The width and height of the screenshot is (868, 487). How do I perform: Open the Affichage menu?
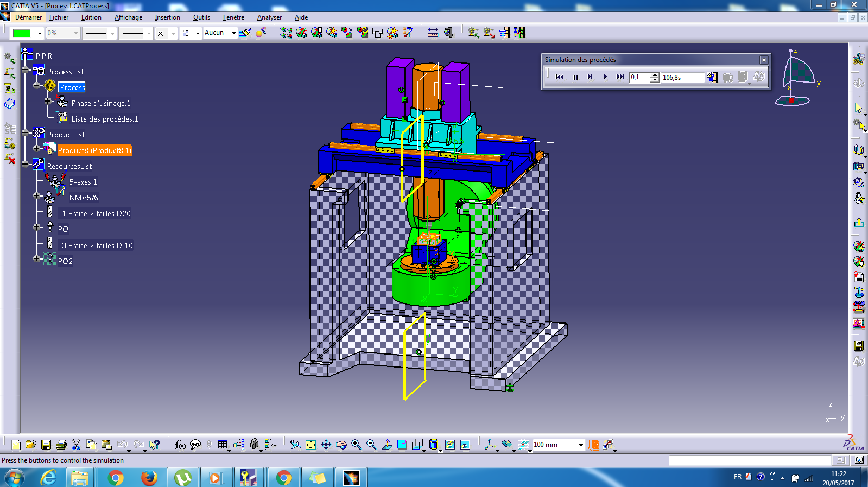(x=128, y=17)
